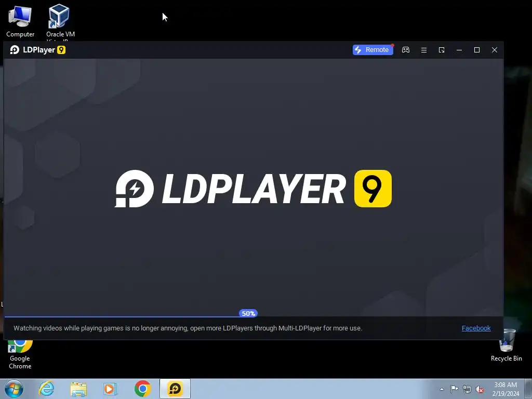Launch Internet Explorer from taskbar
The image size is (532, 399).
(x=46, y=389)
